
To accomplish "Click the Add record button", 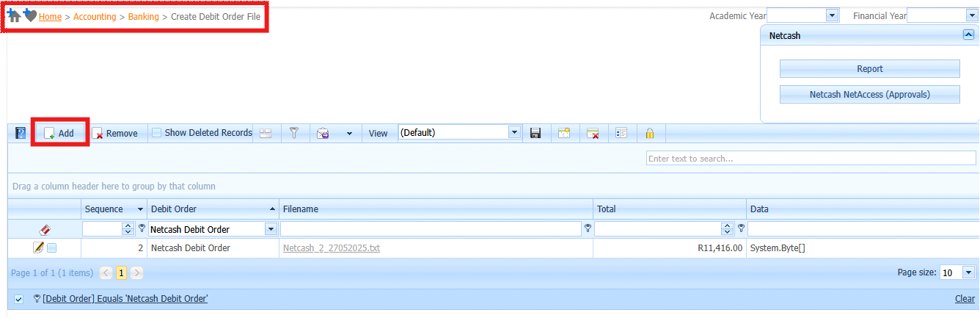I will pyautogui.click(x=59, y=133).
